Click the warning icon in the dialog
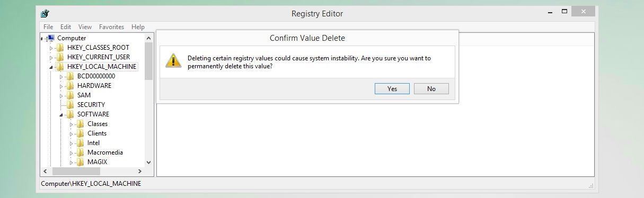644x198 pixels. click(173, 61)
